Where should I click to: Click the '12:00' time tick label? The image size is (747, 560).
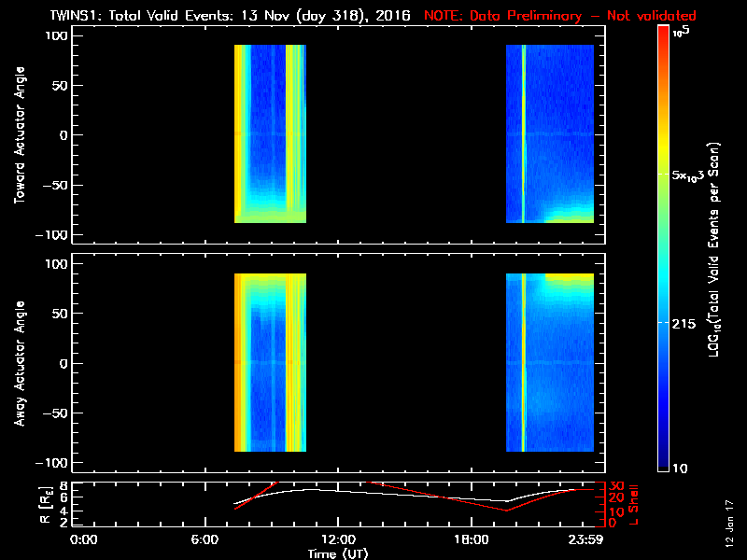[x=338, y=539]
